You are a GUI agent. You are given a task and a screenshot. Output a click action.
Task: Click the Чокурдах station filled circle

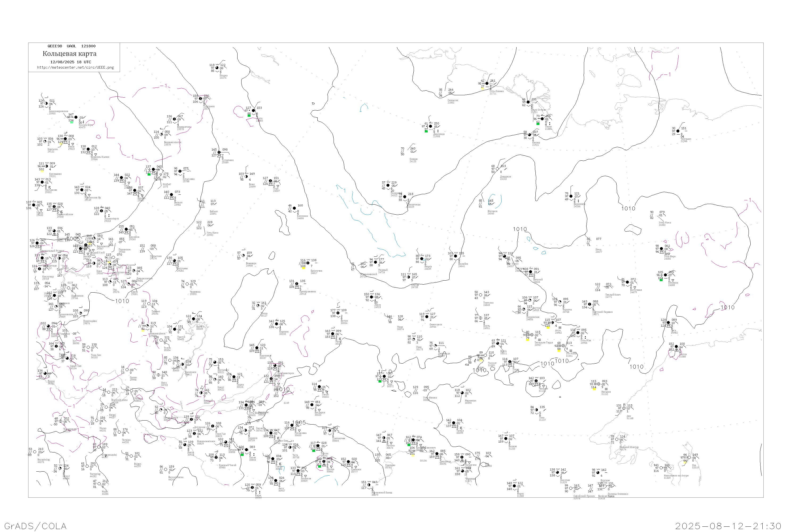coord(678,131)
